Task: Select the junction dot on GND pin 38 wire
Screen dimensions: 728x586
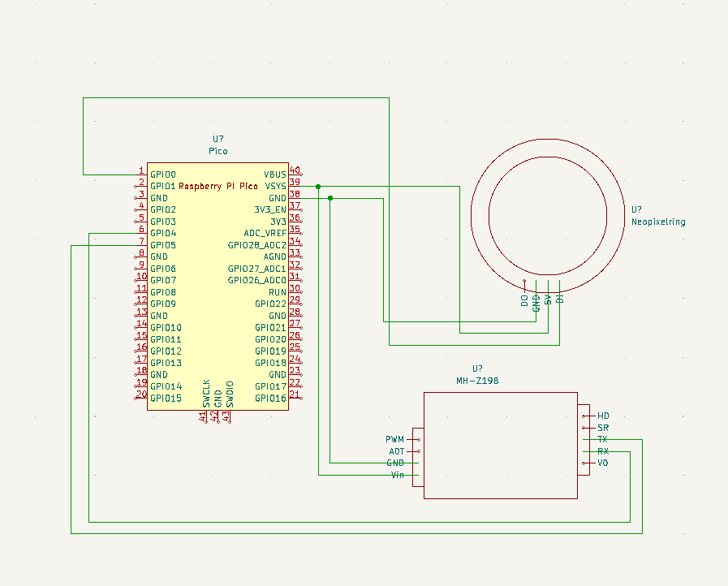Action: click(330, 198)
